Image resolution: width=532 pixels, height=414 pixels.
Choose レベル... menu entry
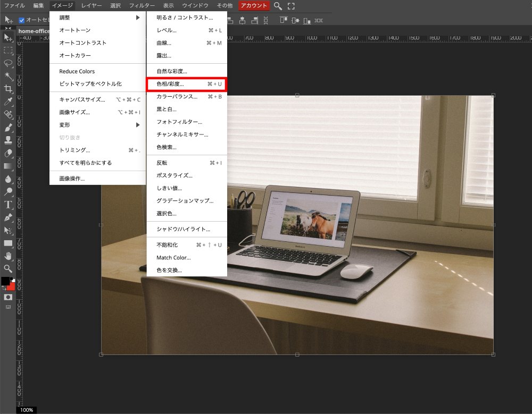pos(187,30)
